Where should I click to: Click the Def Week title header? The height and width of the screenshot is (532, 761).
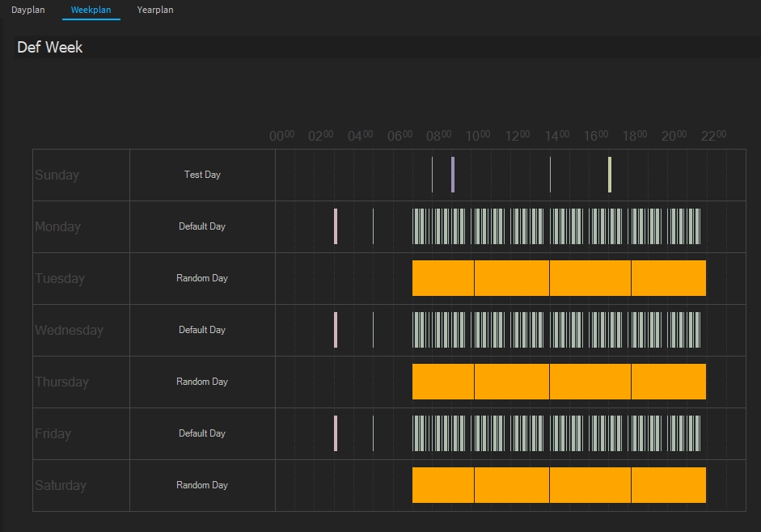coord(50,47)
